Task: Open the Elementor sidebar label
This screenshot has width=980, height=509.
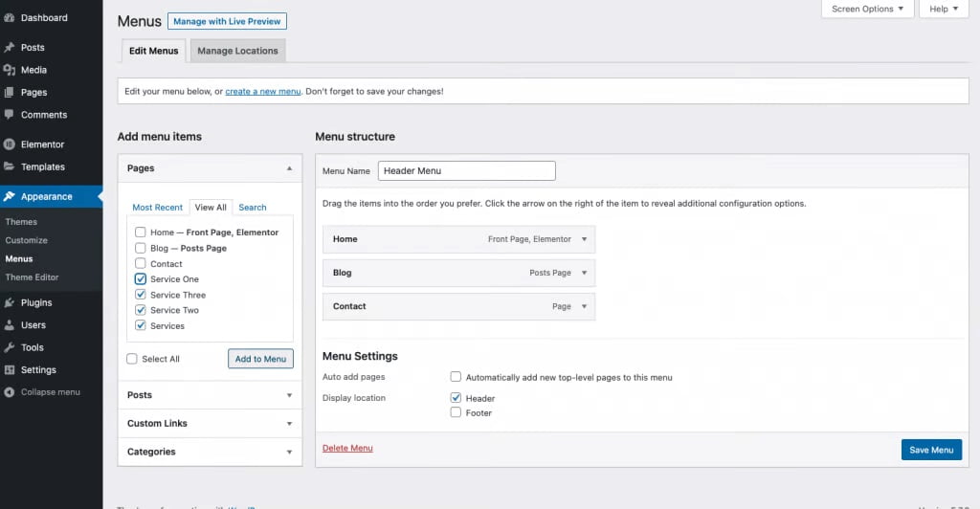Action: pyautogui.click(x=42, y=144)
